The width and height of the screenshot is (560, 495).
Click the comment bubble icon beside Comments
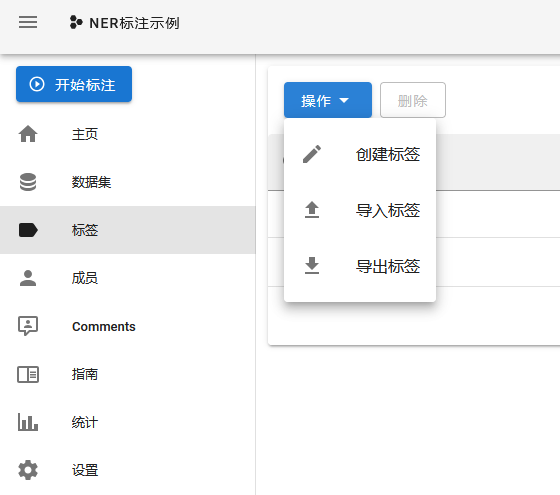28,326
